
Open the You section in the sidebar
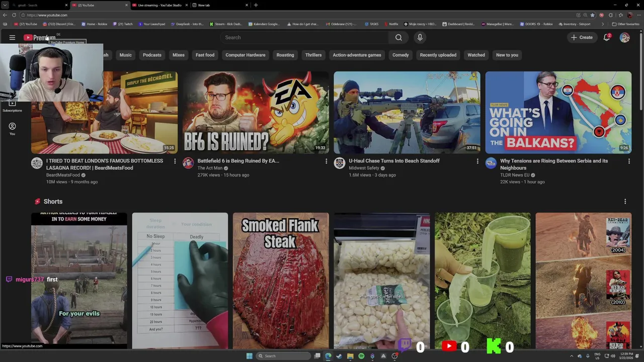pos(12,129)
